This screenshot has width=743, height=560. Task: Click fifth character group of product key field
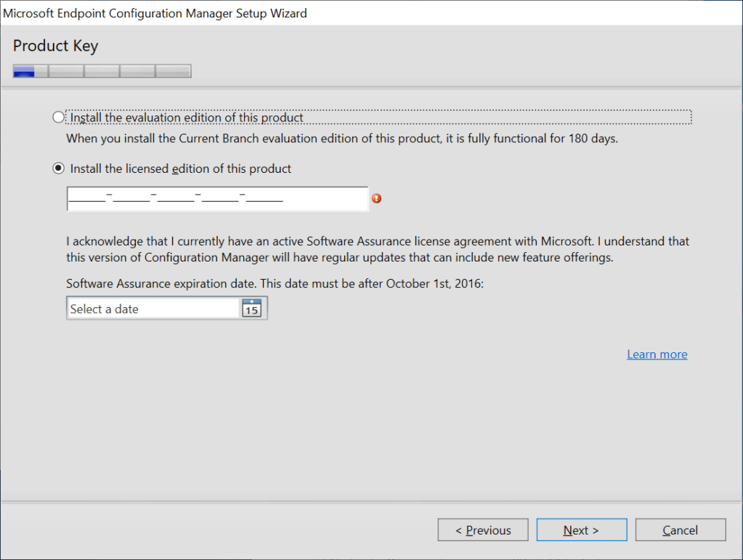264,198
